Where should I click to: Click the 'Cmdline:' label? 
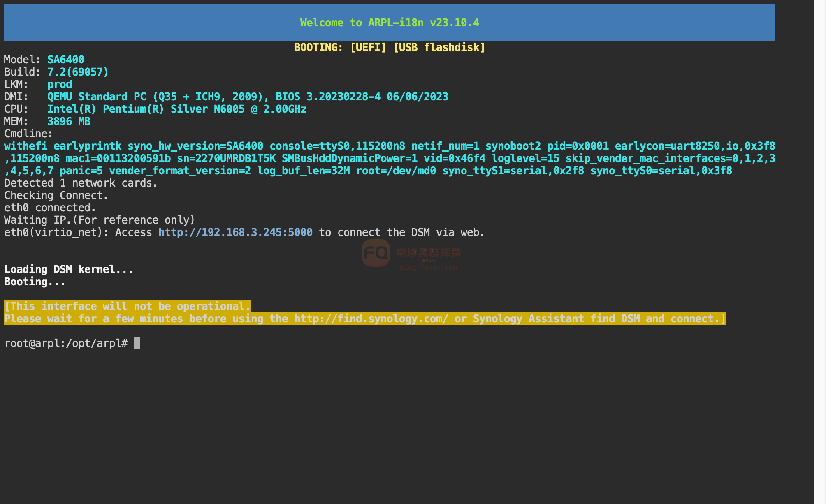coord(29,134)
